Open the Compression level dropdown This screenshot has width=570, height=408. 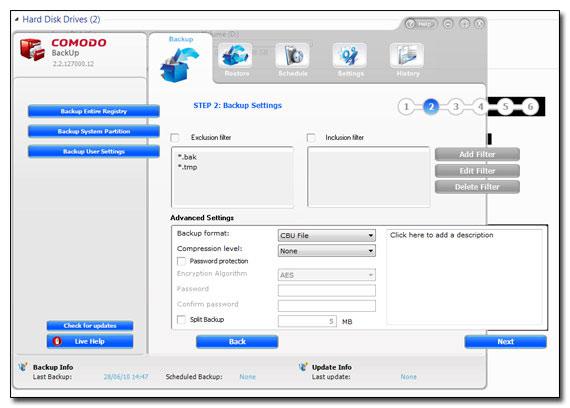coord(326,251)
